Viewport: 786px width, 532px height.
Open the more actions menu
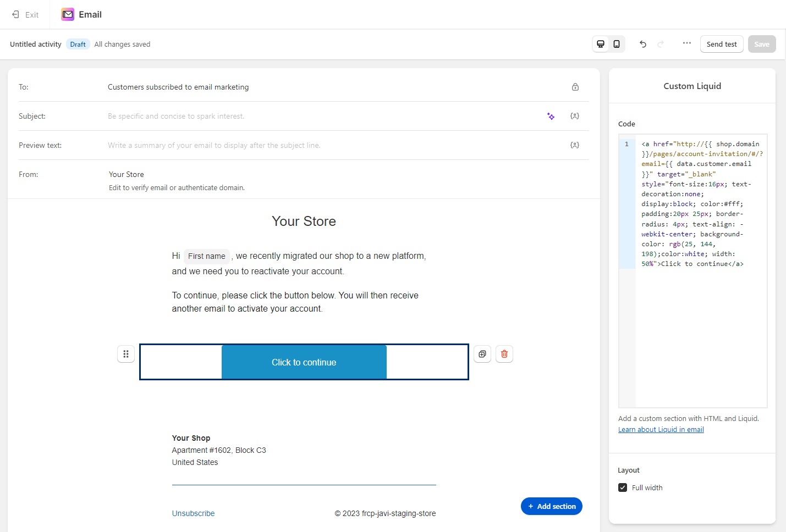[686, 44]
